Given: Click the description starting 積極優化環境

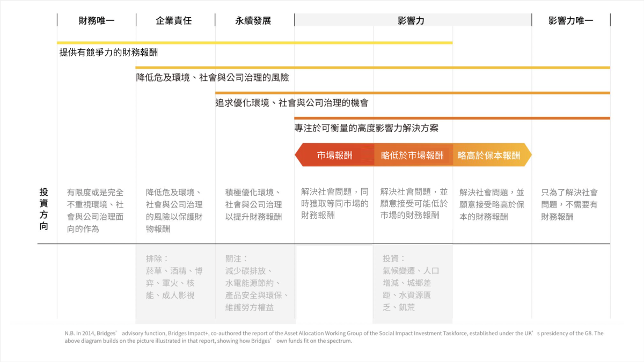Looking at the screenshot, I should 253,204.
